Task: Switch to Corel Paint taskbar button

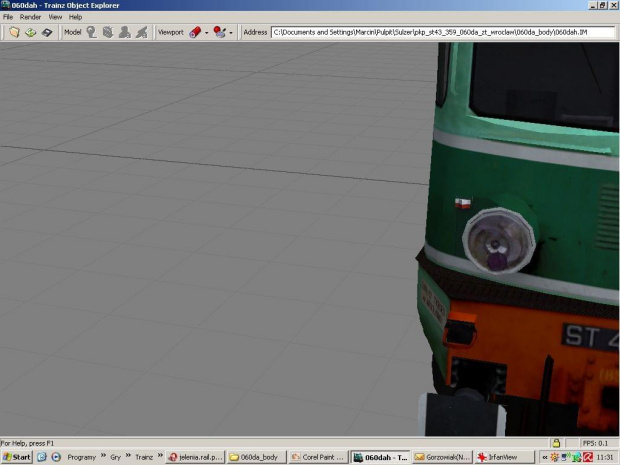Action: pyautogui.click(x=317, y=457)
